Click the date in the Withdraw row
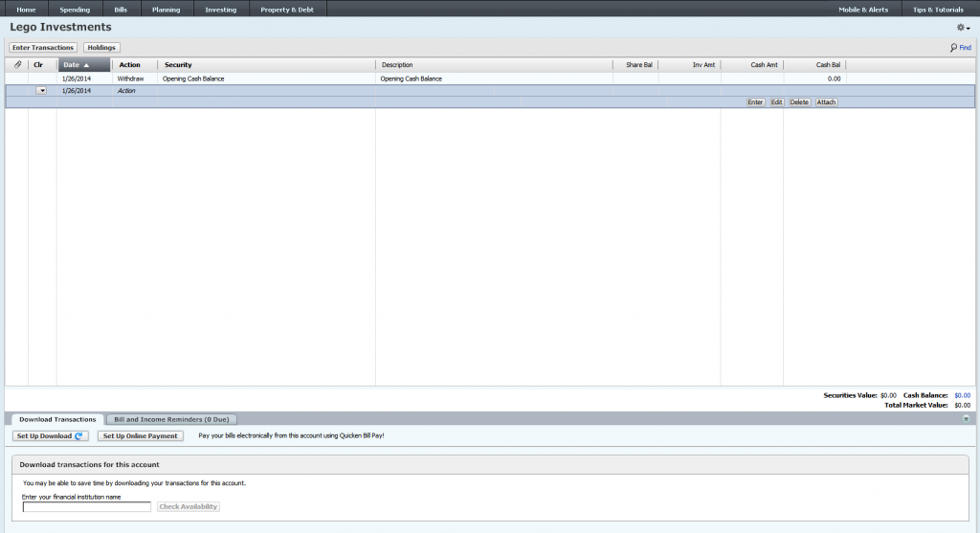Screen dimensions: 980x533 pyautogui.click(x=77, y=78)
